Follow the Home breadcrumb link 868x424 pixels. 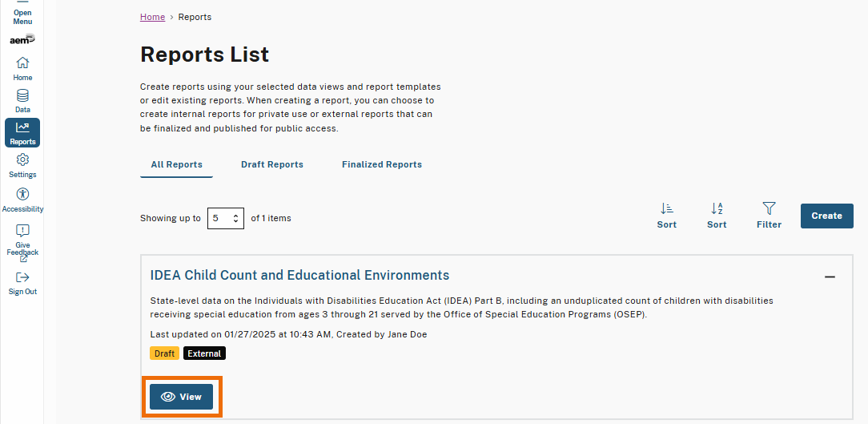coord(152,17)
